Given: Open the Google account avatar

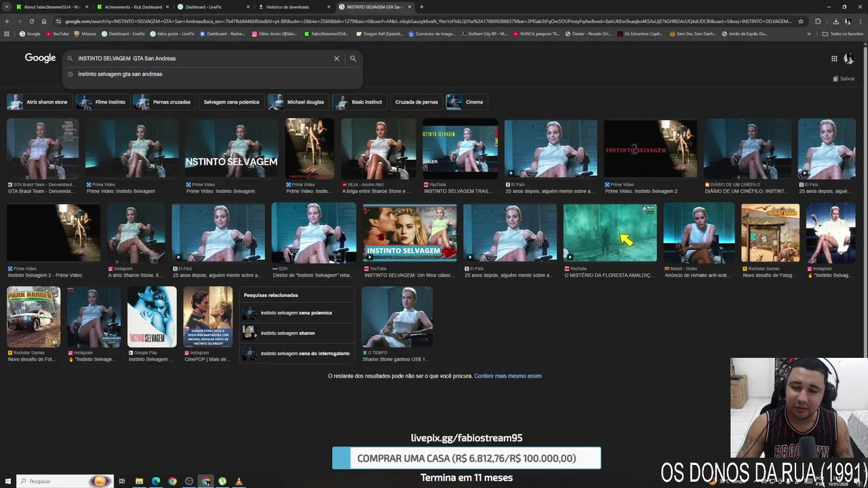Looking at the screenshot, I should tap(848, 59).
